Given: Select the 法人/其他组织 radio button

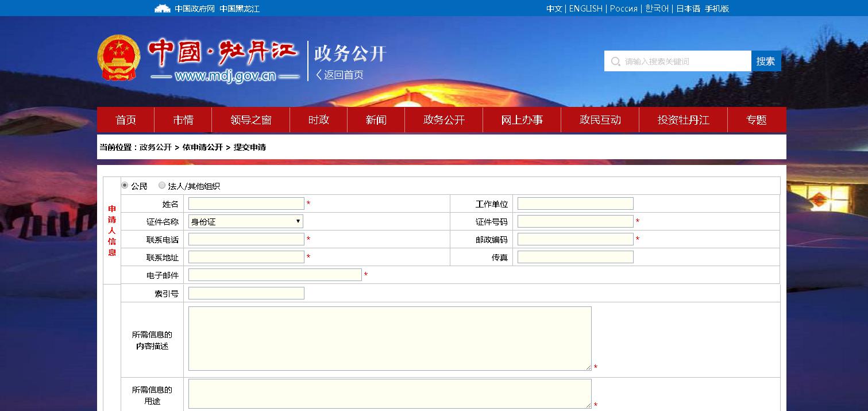Looking at the screenshot, I should point(162,186).
